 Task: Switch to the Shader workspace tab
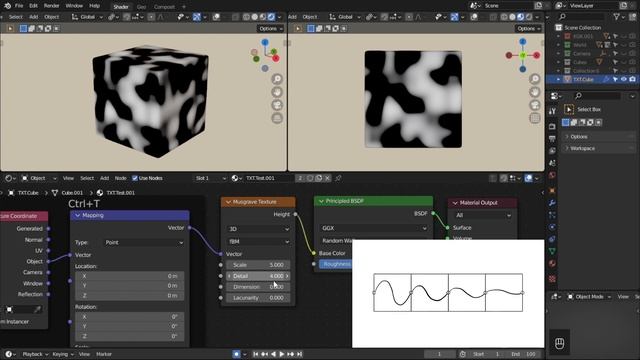click(121, 7)
